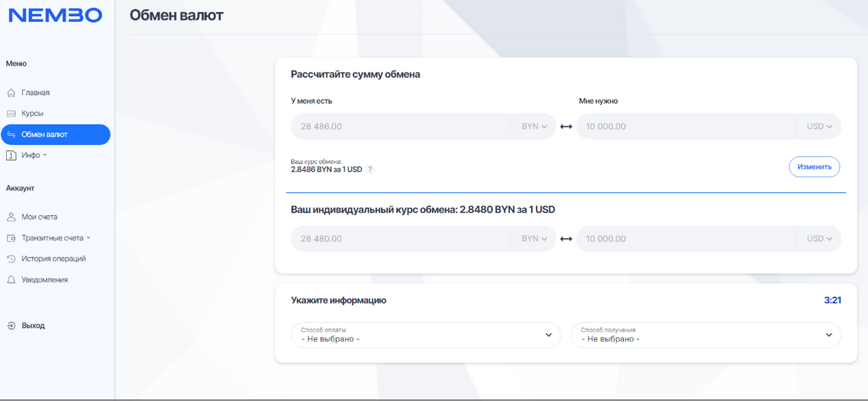
Task: Click the 28 486.00 amount input field
Action: point(401,127)
